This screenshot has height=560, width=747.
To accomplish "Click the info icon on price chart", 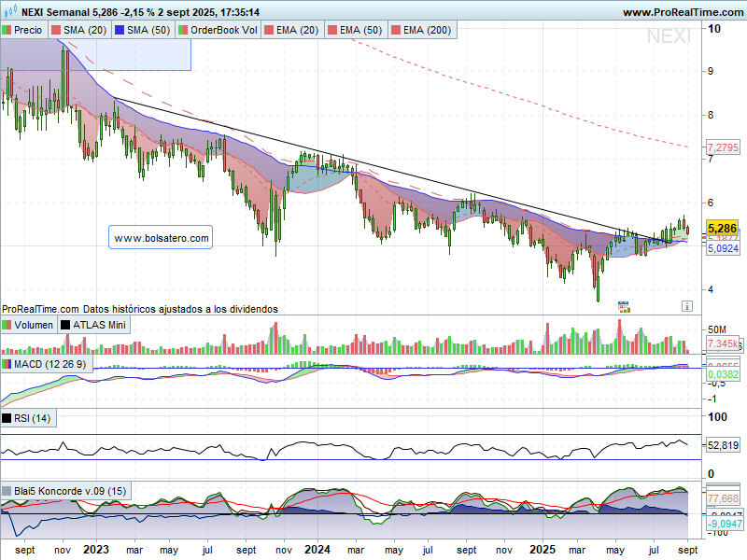I will click(686, 305).
